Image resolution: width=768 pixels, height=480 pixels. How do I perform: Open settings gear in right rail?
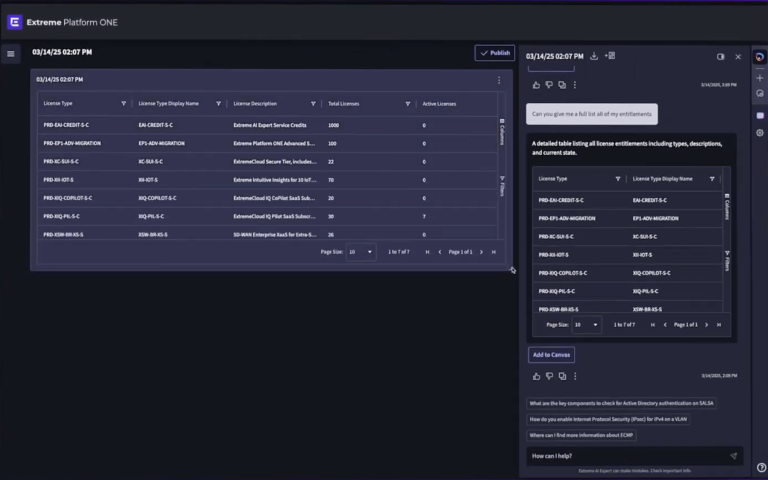[760, 133]
